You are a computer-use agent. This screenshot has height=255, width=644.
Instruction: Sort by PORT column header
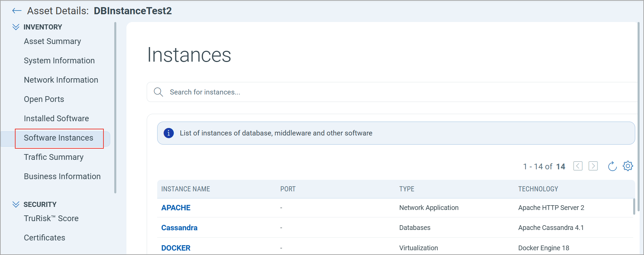click(x=288, y=189)
